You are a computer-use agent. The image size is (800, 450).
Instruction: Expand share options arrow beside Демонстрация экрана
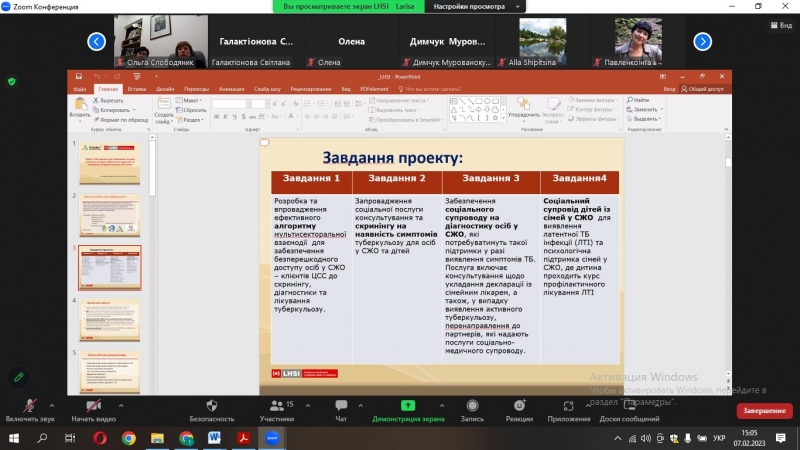point(442,406)
